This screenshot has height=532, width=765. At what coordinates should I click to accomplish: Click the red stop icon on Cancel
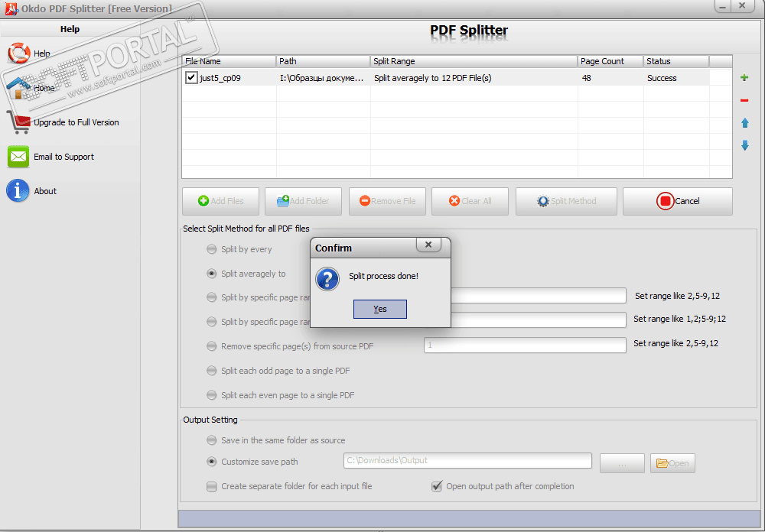665,201
